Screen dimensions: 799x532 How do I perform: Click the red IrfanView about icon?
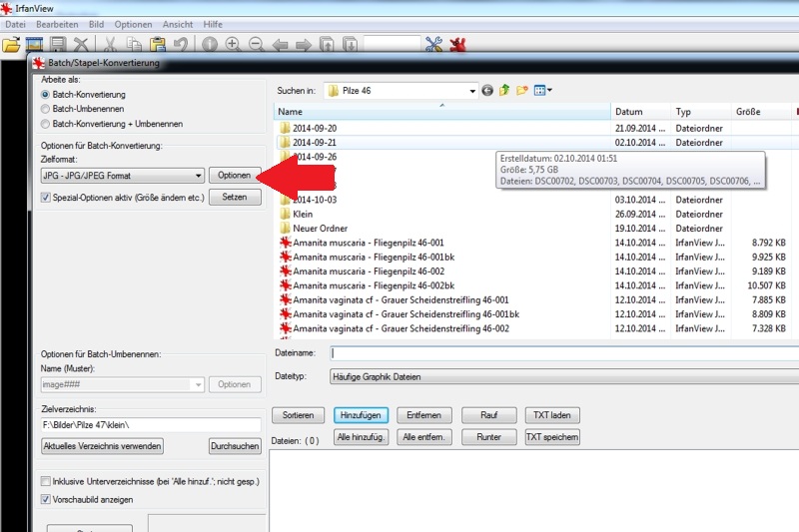[457, 45]
